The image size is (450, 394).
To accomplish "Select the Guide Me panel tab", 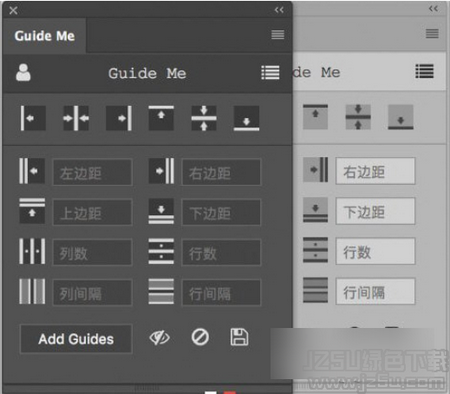I will click(x=45, y=36).
